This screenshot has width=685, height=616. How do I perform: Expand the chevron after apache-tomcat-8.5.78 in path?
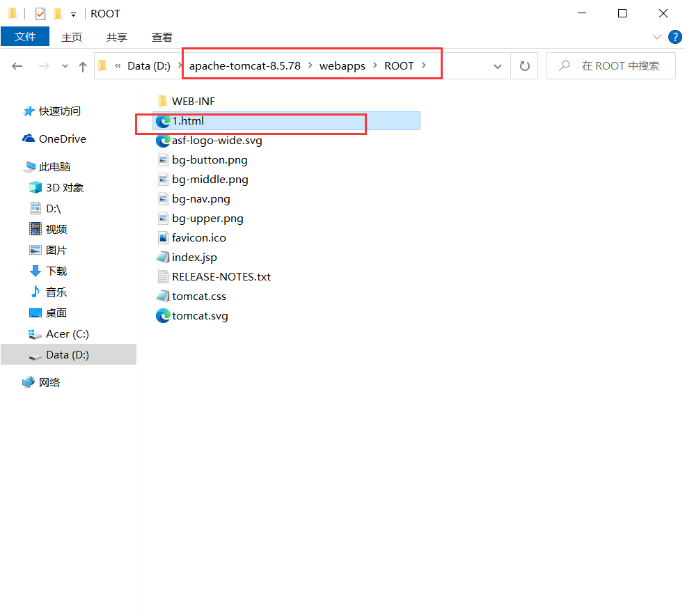[x=310, y=65]
